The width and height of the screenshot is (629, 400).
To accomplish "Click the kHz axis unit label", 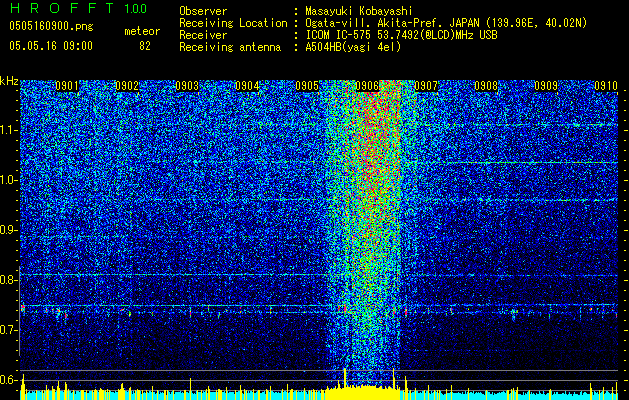I will pyautogui.click(x=9, y=81).
